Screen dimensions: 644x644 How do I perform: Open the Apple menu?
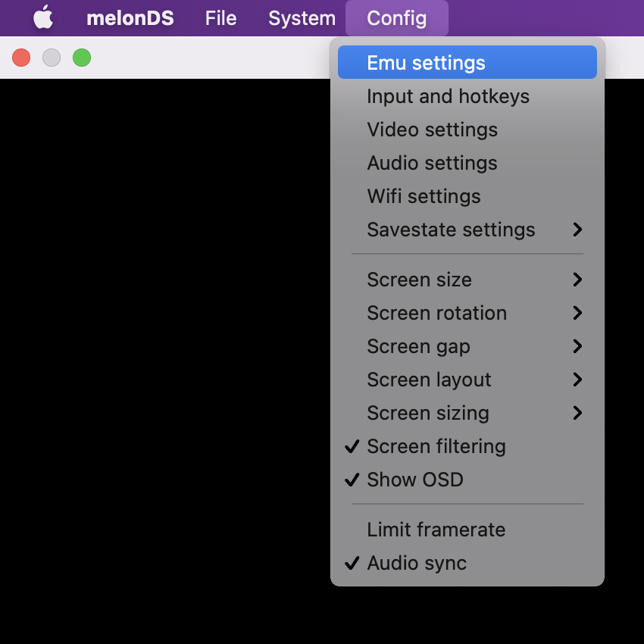pyautogui.click(x=43, y=18)
